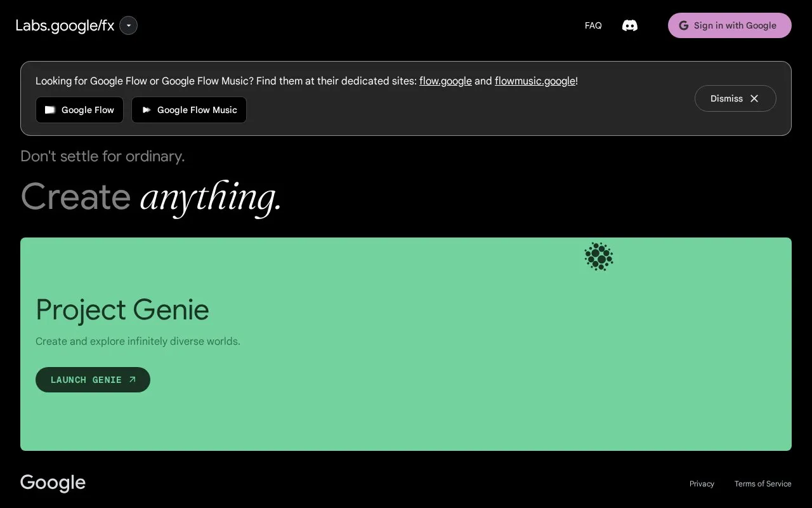The height and width of the screenshot is (508, 812).
Task: Click the Project Genie heading
Action: pos(122,310)
